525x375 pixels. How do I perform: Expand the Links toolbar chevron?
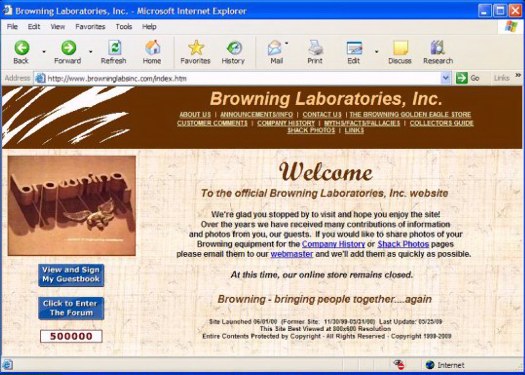(518, 76)
